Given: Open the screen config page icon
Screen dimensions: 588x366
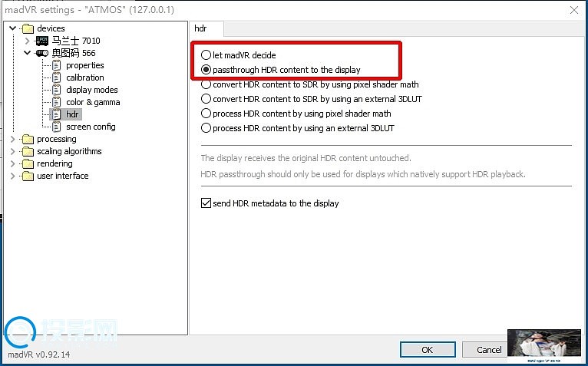Looking at the screenshot, I should click(x=56, y=127).
